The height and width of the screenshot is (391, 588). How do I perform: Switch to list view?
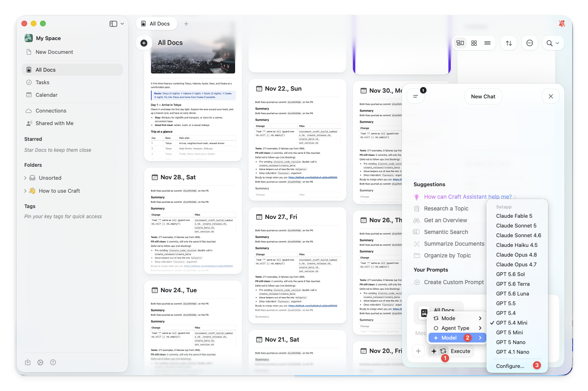click(x=487, y=43)
